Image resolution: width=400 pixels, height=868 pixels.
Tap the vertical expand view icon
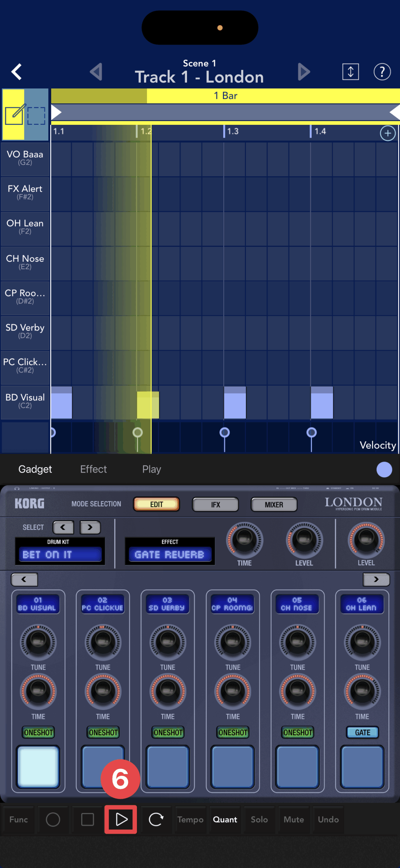pos(350,72)
